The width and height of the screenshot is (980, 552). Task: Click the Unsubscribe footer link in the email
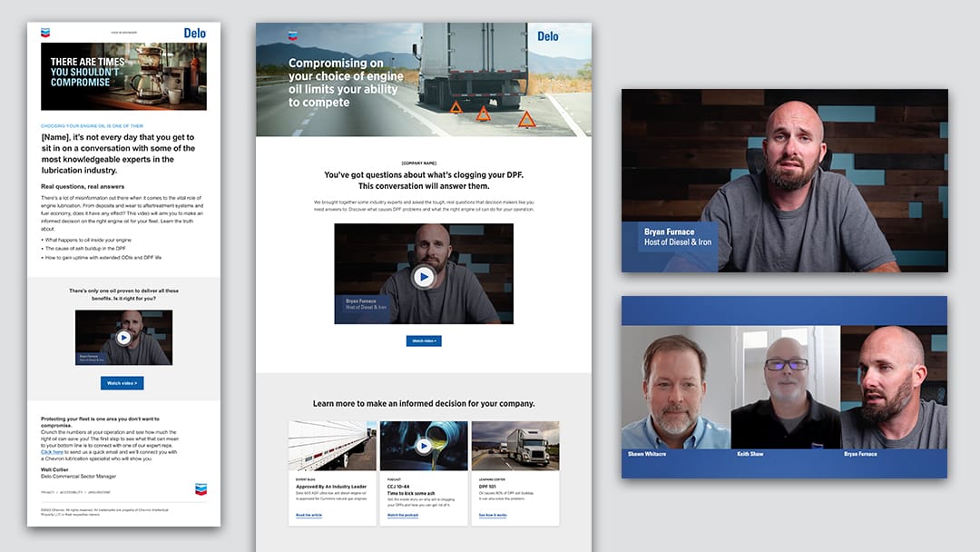point(100,493)
